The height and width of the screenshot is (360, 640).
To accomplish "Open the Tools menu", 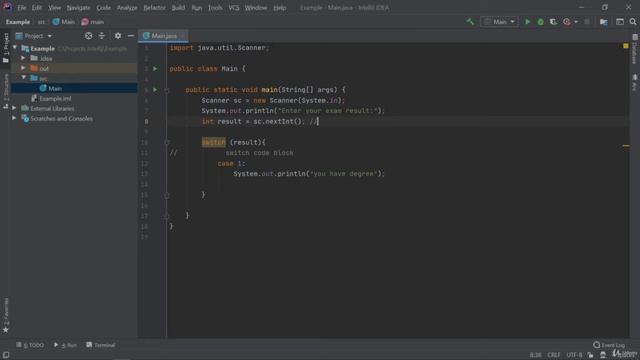I will pos(215,8).
